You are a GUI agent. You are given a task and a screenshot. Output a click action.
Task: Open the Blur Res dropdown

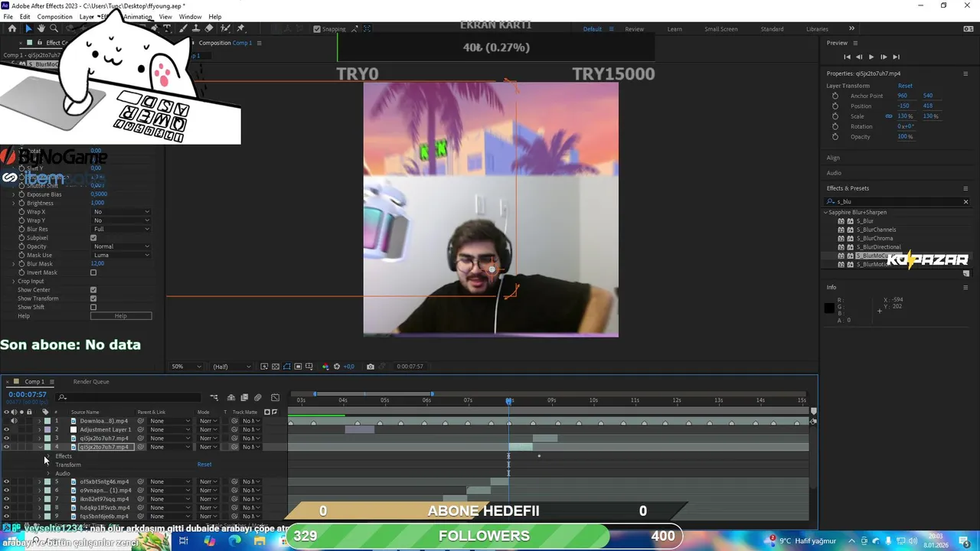tap(121, 229)
